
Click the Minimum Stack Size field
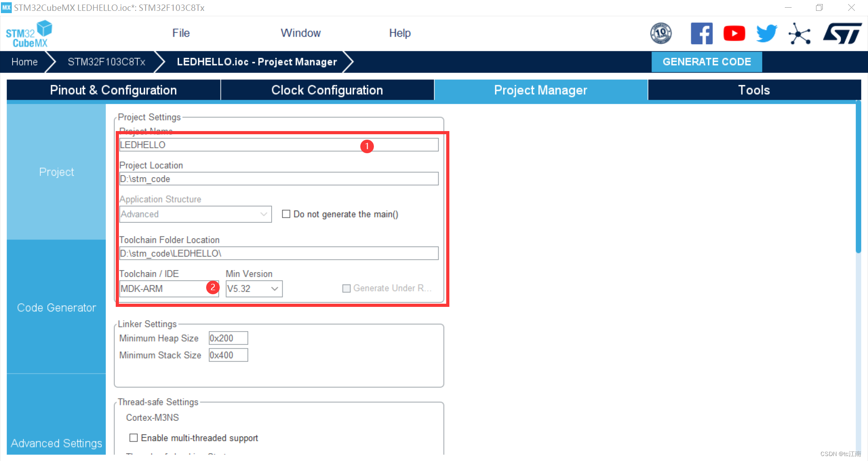pyautogui.click(x=228, y=355)
